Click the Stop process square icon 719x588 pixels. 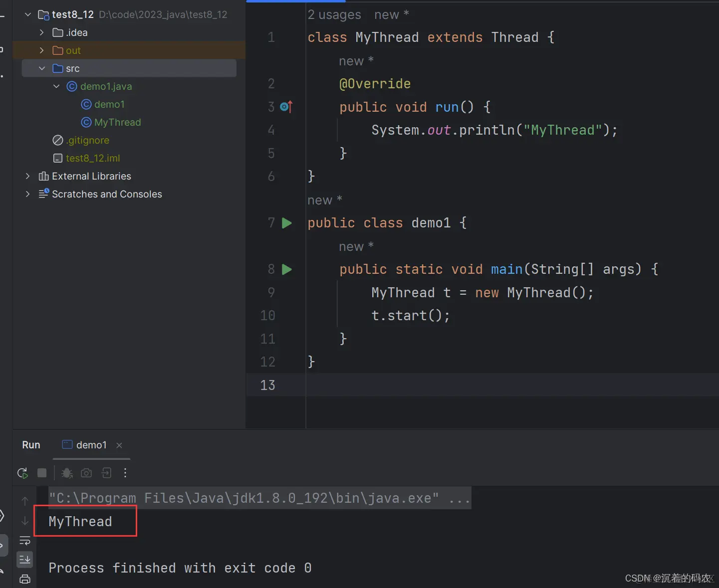click(42, 473)
